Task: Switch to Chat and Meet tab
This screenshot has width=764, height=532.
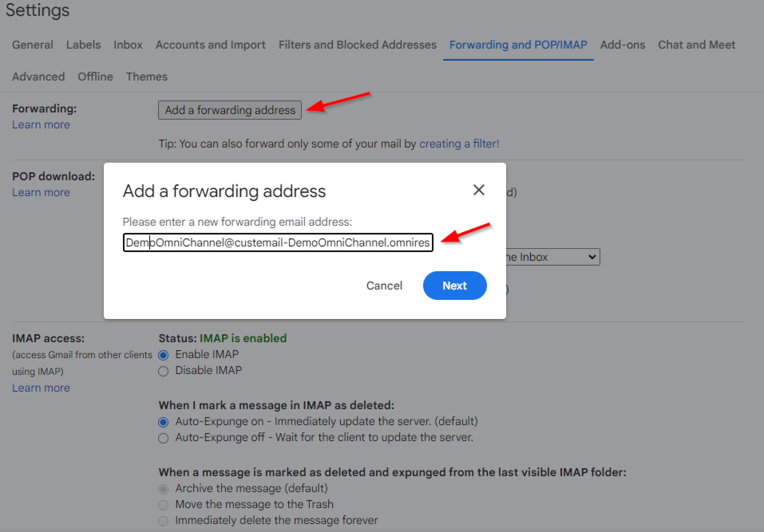Action: click(697, 45)
